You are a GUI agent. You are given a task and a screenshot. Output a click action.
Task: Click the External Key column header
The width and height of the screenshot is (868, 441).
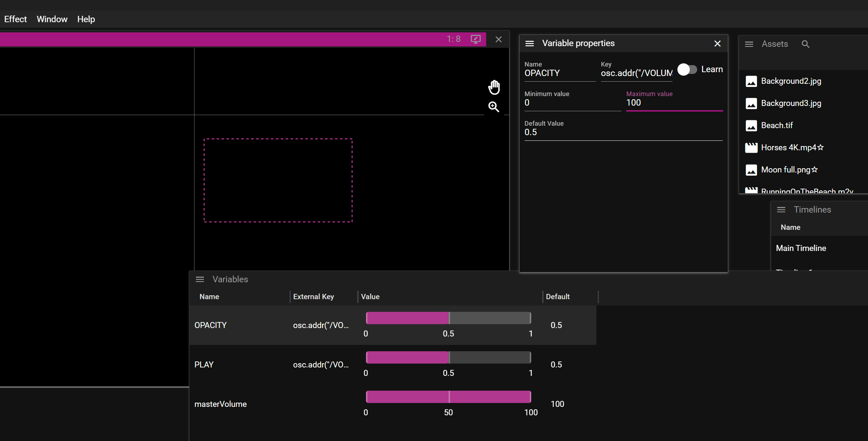[314, 297]
